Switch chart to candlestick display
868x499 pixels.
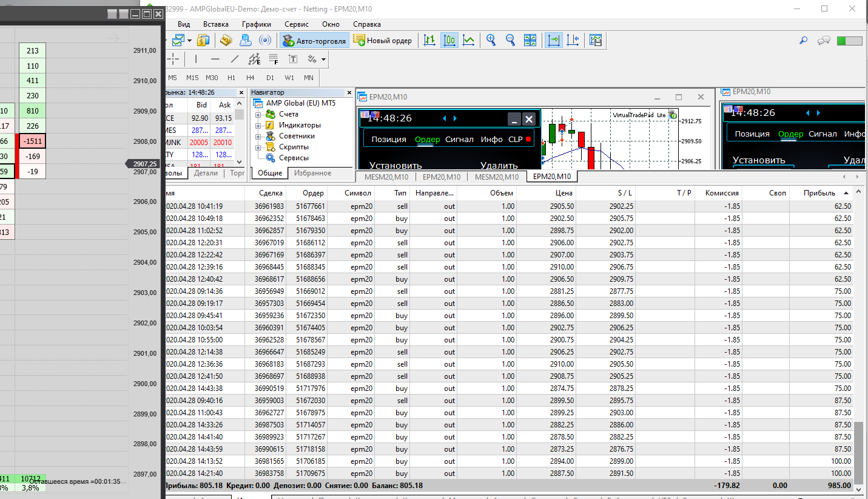pos(449,41)
